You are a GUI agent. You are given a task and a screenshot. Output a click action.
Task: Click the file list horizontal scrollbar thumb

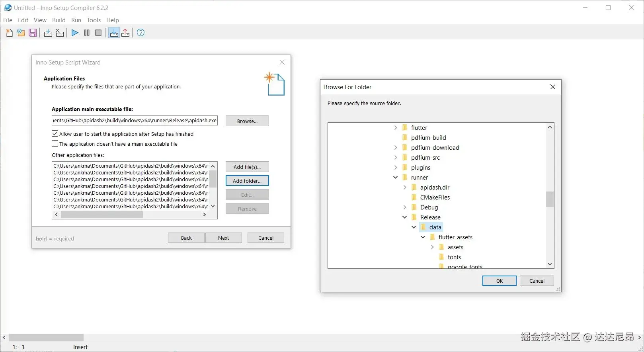[102, 214]
